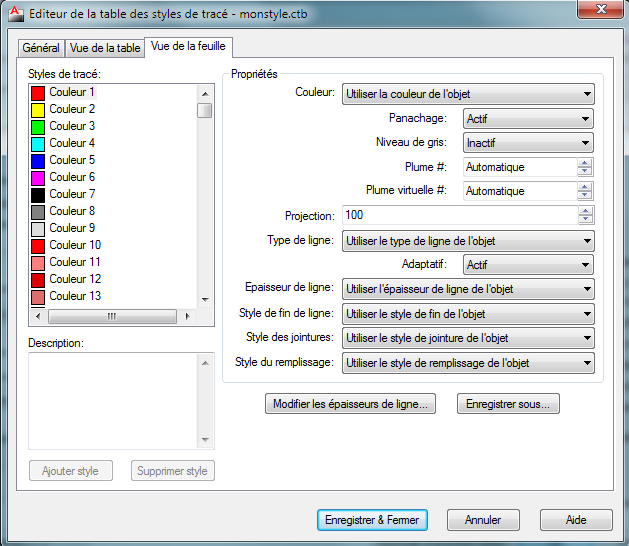
Task: Open the Epaisseur de ligne dropdown
Action: [x=467, y=289]
